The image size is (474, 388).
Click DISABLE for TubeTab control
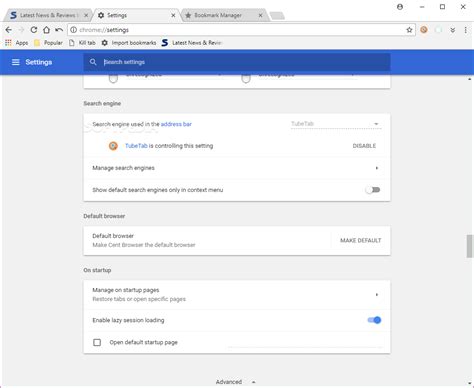coord(364,146)
